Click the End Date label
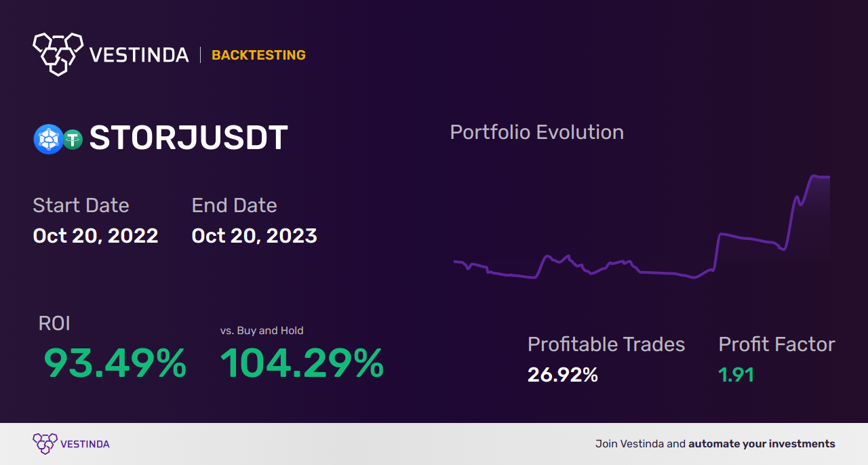 (x=234, y=205)
